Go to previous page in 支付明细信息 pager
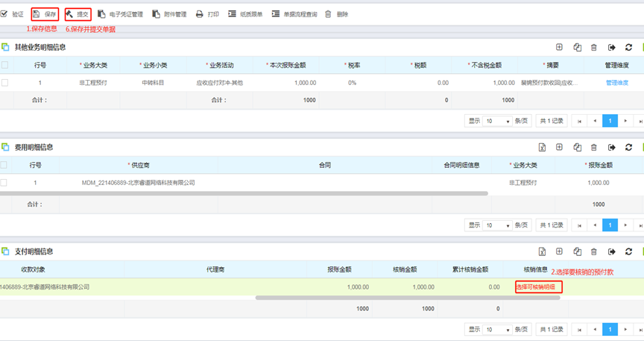This screenshot has width=644, height=341. (595, 330)
